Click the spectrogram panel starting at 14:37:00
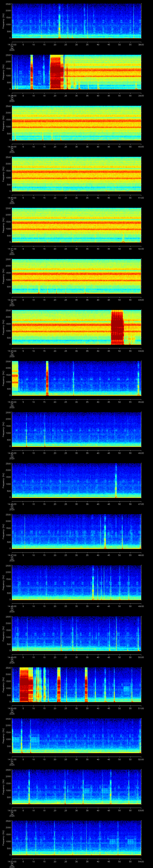Image resolution: width=153 pixels, height=868 pixels. click(77, 21)
